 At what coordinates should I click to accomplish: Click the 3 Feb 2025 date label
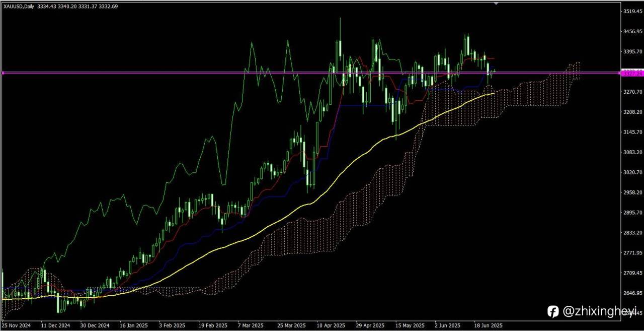[x=173, y=326]
